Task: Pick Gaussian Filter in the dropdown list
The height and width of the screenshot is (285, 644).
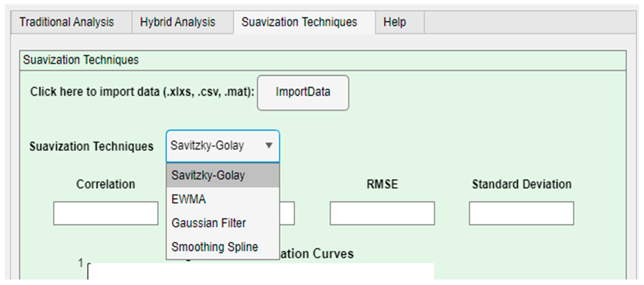Action: pyautogui.click(x=223, y=223)
